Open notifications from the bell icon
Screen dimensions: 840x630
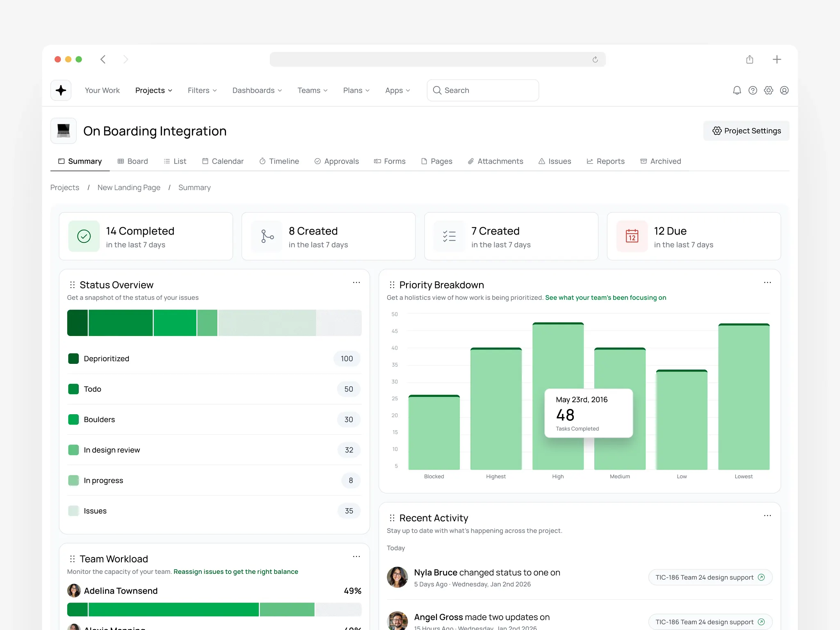tap(736, 90)
